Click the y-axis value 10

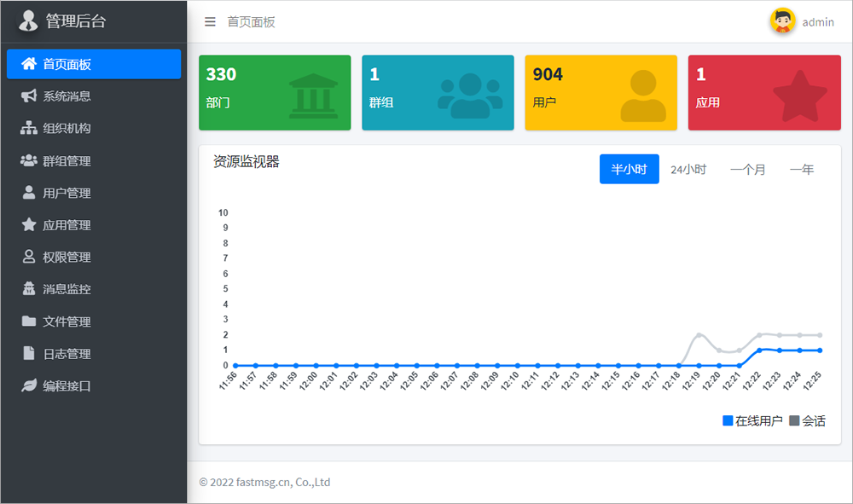coord(223,212)
